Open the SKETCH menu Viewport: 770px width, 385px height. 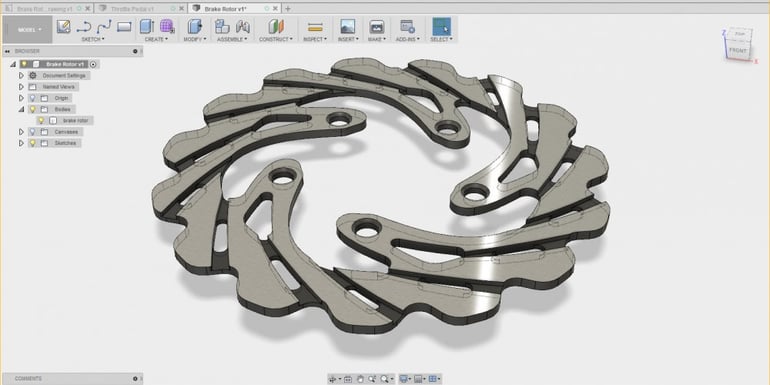[x=93, y=39]
